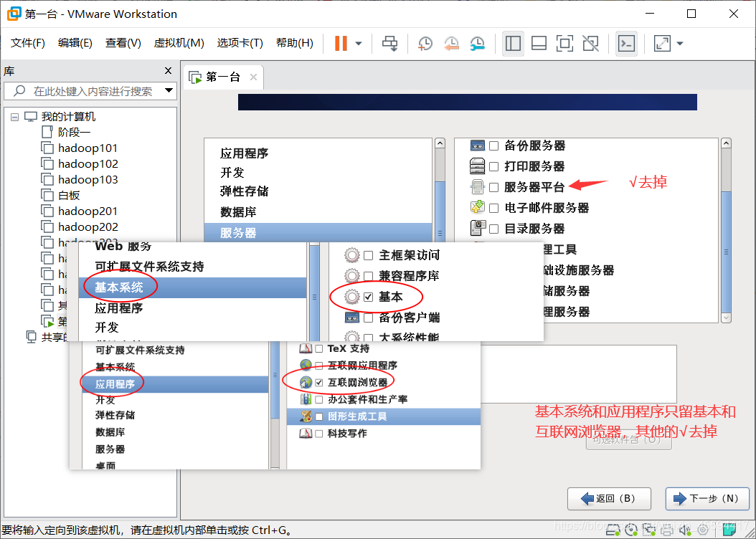This screenshot has height=539, width=756.
Task: Click the hard disk status bar icon
Action: point(614,531)
